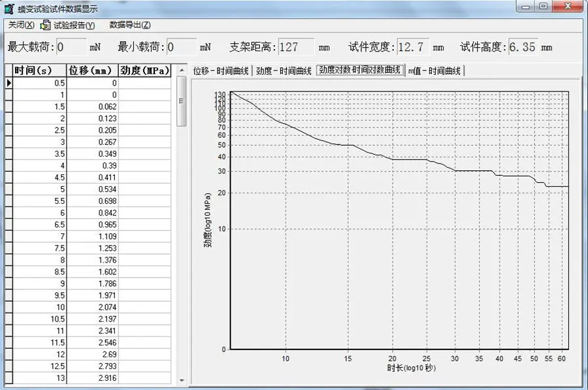Select displacement cell 0.123

tap(92, 118)
